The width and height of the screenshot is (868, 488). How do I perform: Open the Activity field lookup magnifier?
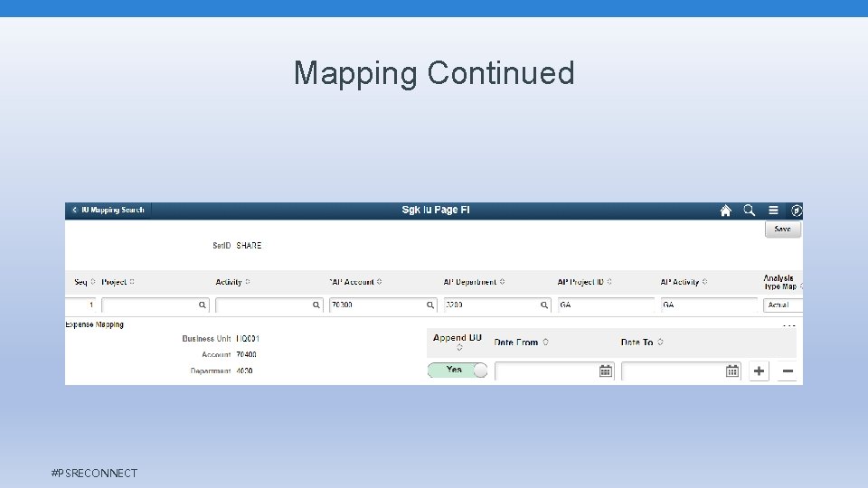click(x=316, y=305)
